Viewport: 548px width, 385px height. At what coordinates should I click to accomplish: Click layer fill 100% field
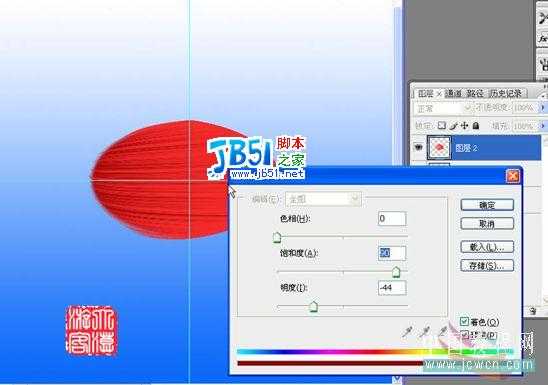click(x=525, y=125)
